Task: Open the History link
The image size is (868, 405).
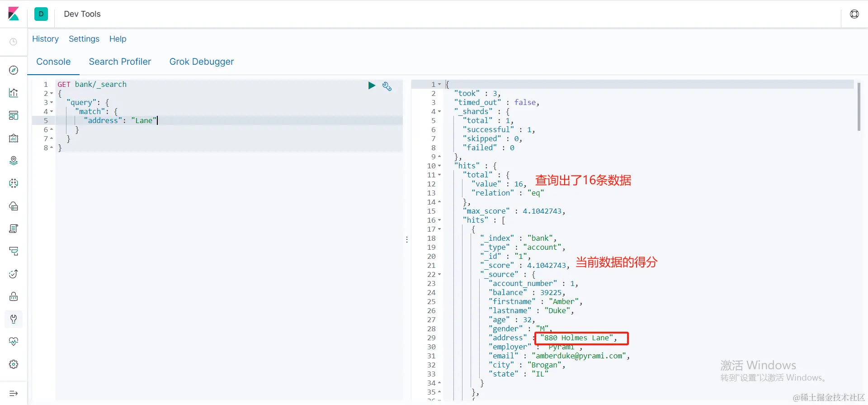Action: coord(45,39)
